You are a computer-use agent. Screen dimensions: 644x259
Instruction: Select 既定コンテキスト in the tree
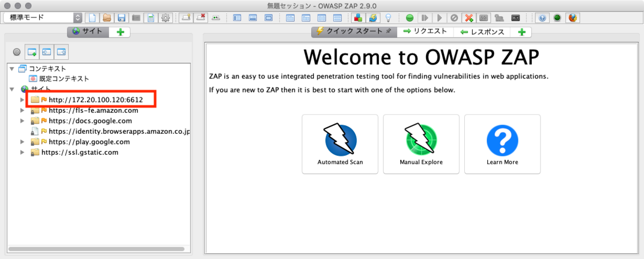[59, 78]
